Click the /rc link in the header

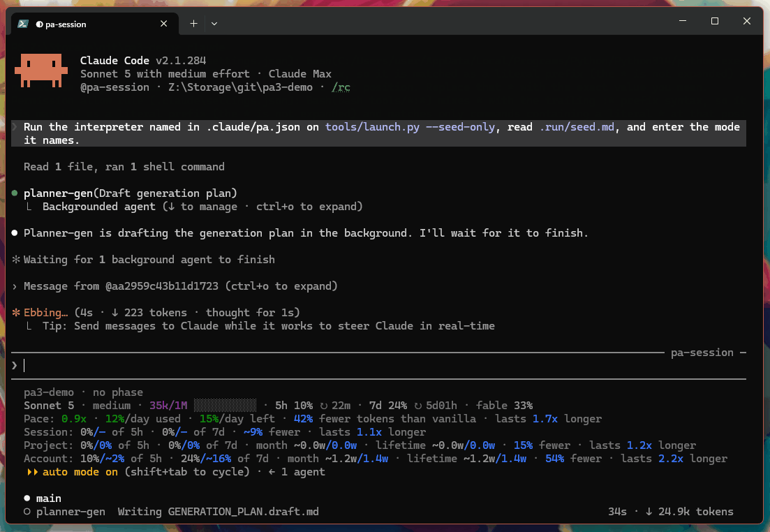(x=341, y=87)
